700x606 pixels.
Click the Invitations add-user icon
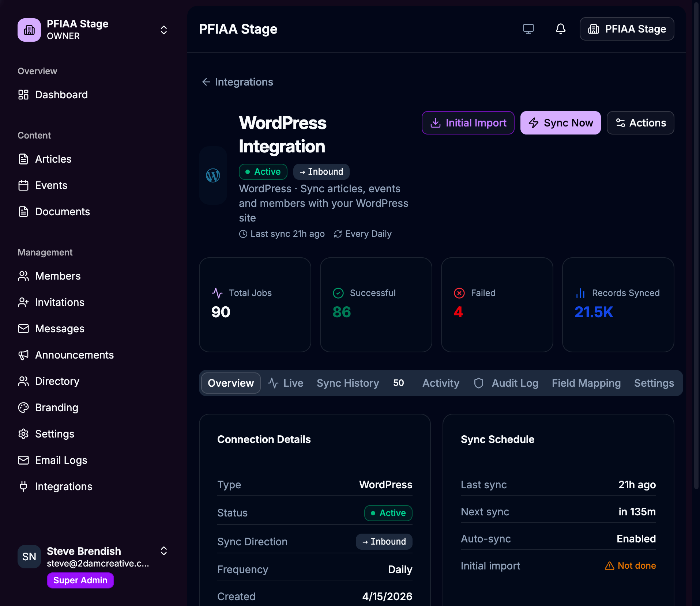(23, 302)
